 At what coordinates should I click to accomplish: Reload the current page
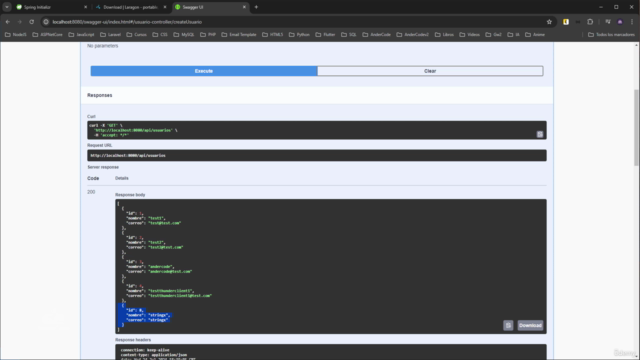pyautogui.click(x=31, y=22)
